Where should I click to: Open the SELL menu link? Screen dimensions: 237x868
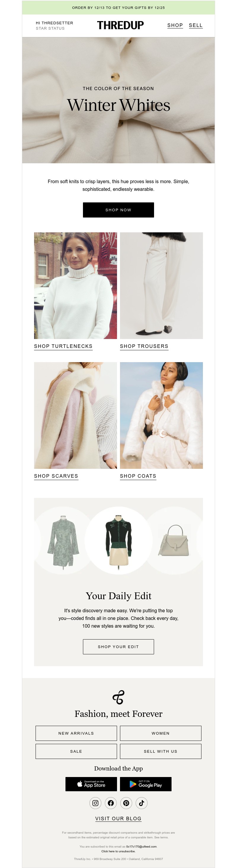coord(196,25)
